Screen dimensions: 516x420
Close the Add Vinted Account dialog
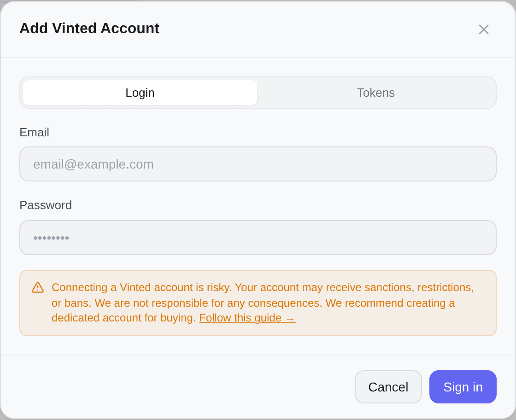point(483,29)
